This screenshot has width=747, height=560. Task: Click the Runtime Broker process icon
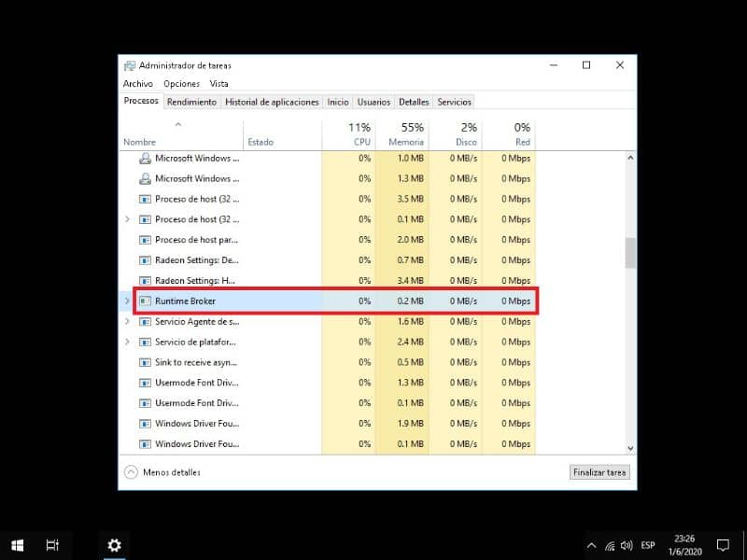[145, 301]
